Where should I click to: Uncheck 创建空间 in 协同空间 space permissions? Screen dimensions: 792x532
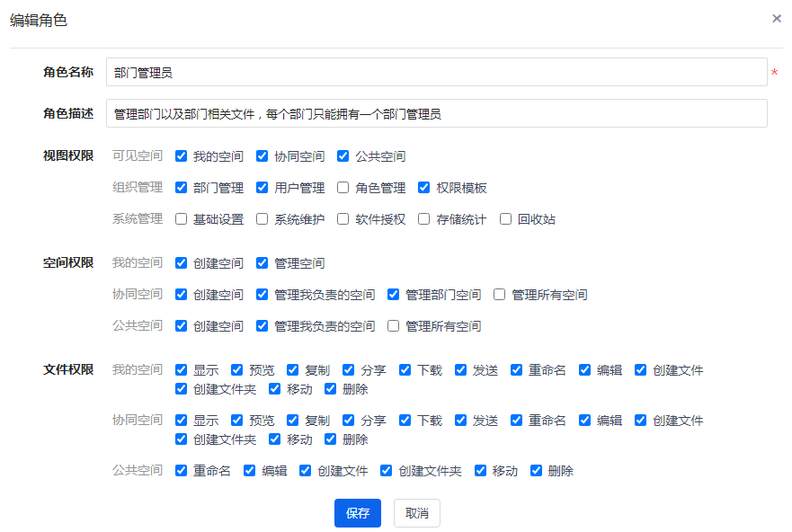181,294
